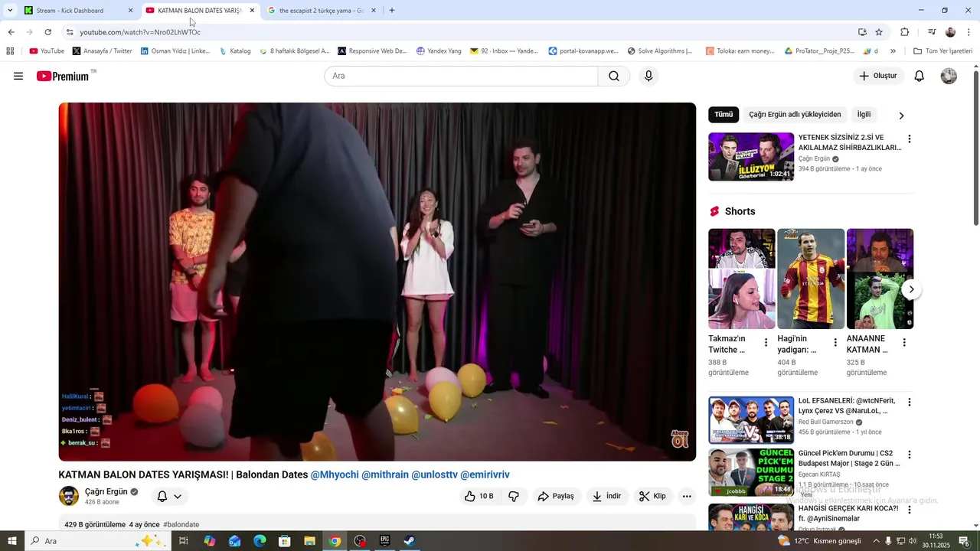Bookmark this page with star icon
Screen dimensions: 980x551
879,32
